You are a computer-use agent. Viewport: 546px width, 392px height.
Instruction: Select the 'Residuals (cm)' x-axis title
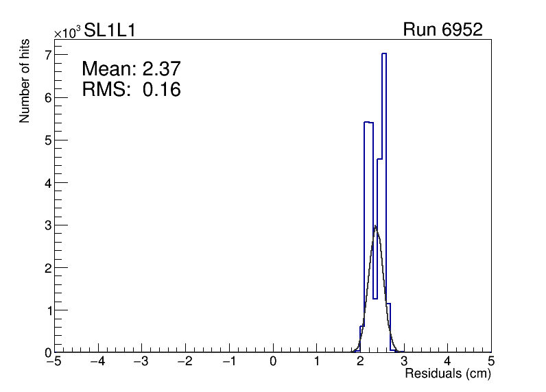point(447,374)
